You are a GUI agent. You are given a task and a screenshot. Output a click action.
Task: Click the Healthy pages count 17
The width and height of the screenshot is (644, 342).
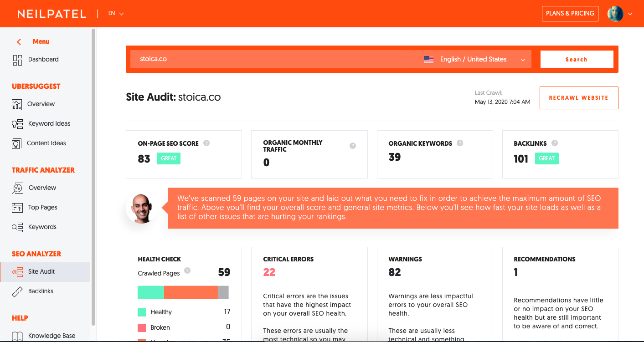227,312
